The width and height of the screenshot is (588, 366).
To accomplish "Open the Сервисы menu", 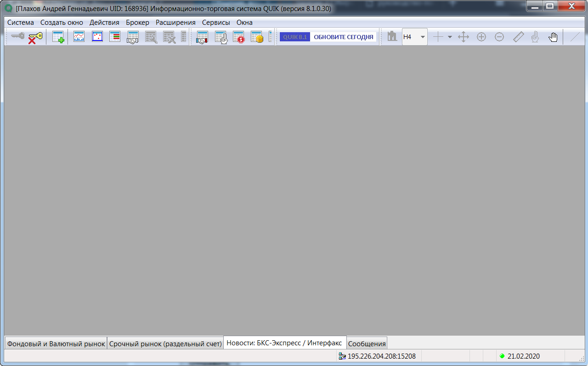I will 216,22.
